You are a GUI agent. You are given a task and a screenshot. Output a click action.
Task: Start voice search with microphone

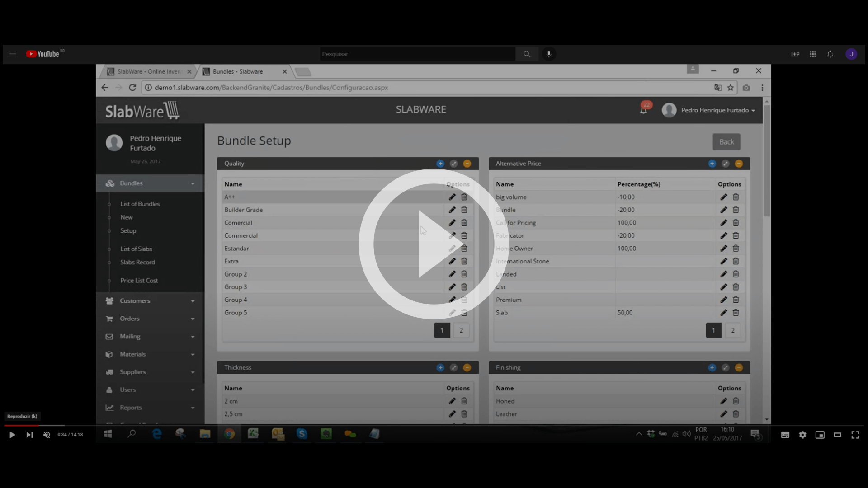point(549,54)
